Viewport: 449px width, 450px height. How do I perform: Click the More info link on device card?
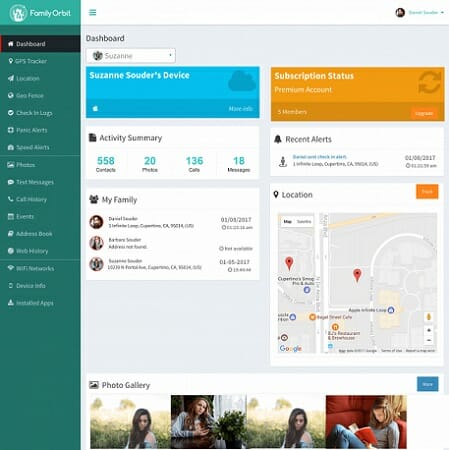pyautogui.click(x=240, y=109)
